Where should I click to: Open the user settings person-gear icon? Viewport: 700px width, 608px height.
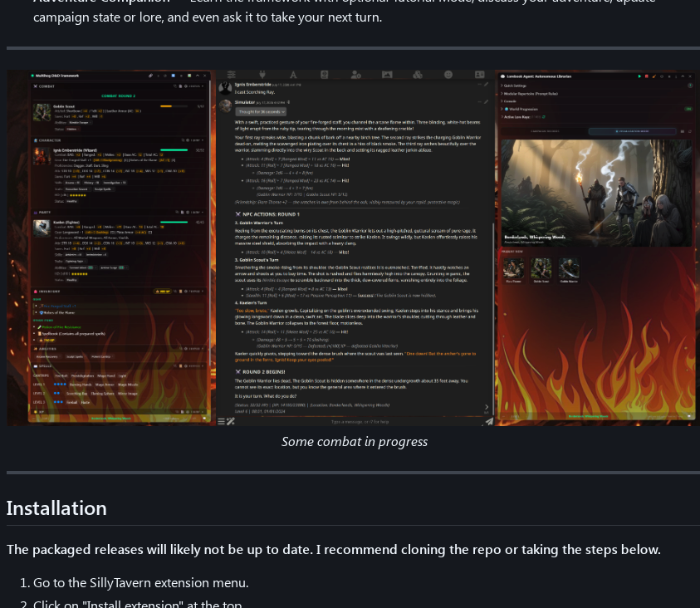tap(355, 75)
